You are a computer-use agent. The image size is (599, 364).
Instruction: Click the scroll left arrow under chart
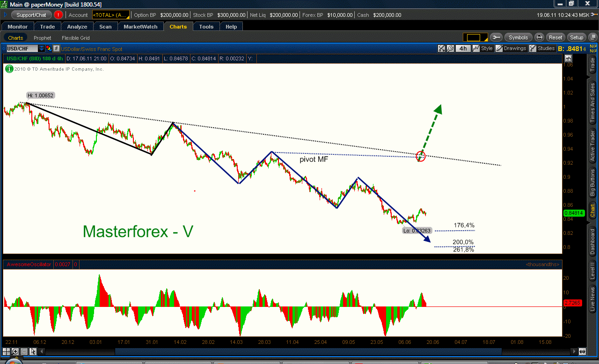pos(42,351)
